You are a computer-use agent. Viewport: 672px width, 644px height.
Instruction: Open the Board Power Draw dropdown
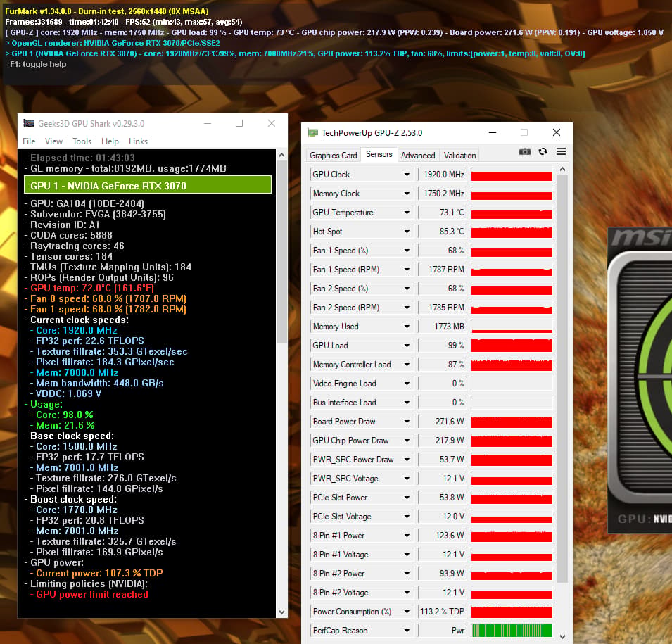[x=407, y=422]
